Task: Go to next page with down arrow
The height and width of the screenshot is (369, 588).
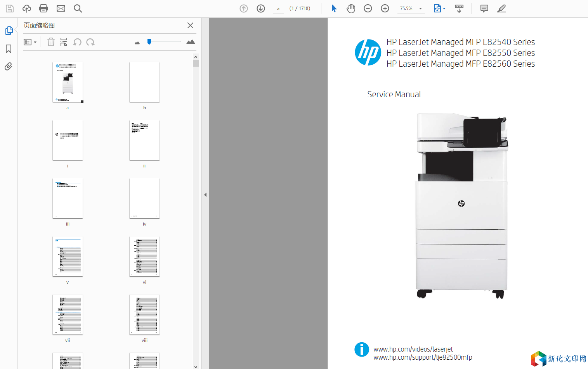Action: [x=261, y=9]
